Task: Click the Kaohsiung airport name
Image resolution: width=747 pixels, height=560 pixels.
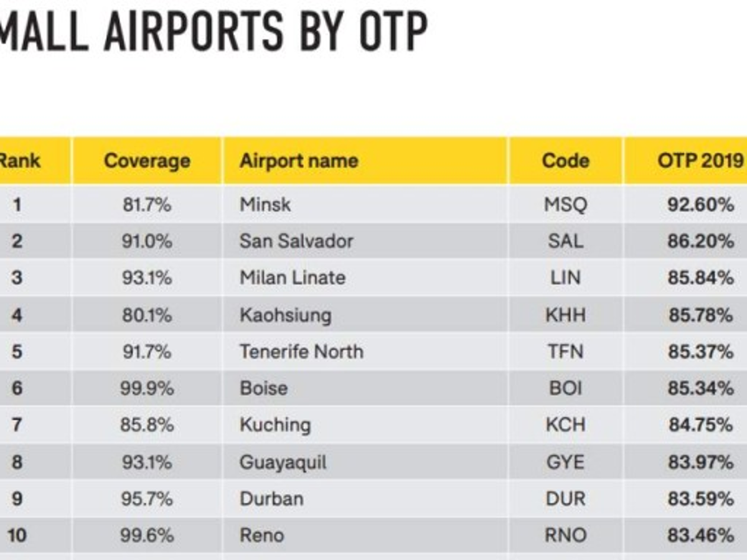Action: 286,315
